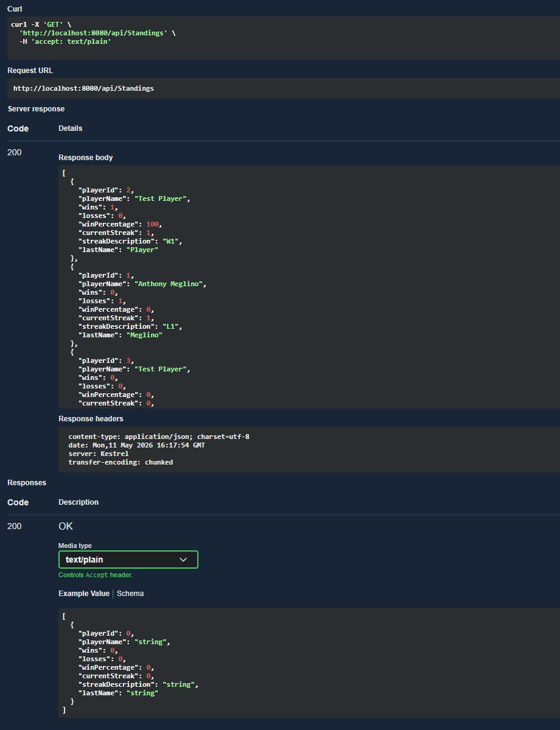560x730 pixels.
Task: Click the OK description for response 200
Action: pyautogui.click(x=66, y=526)
